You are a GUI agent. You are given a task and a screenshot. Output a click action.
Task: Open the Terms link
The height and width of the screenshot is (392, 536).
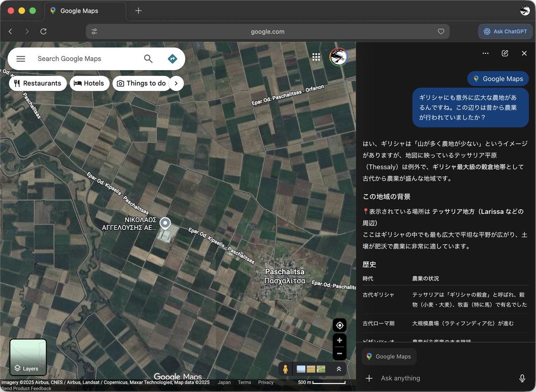tap(244, 382)
